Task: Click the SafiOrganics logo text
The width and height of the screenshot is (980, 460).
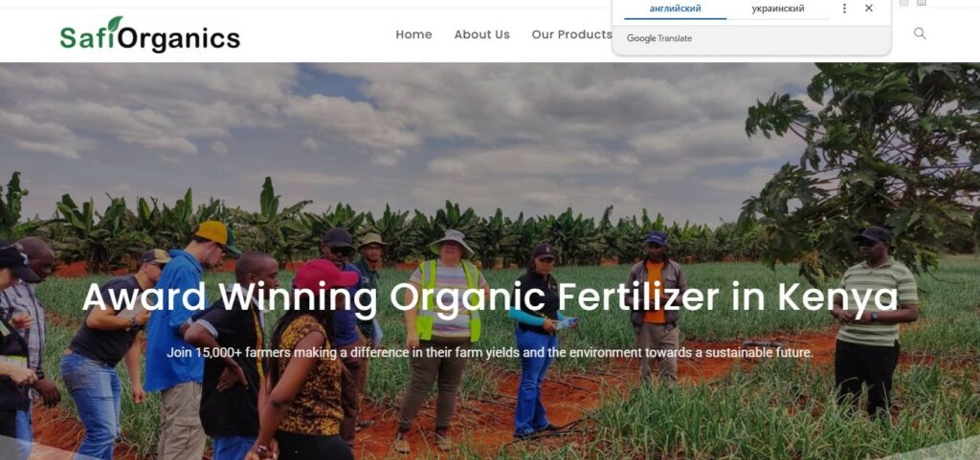Action: click(150, 35)
